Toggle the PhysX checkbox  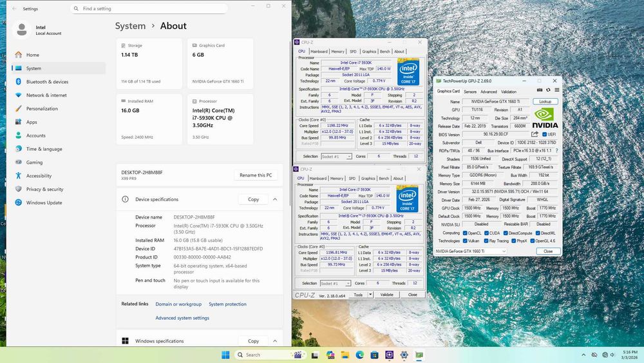(513, 241)
